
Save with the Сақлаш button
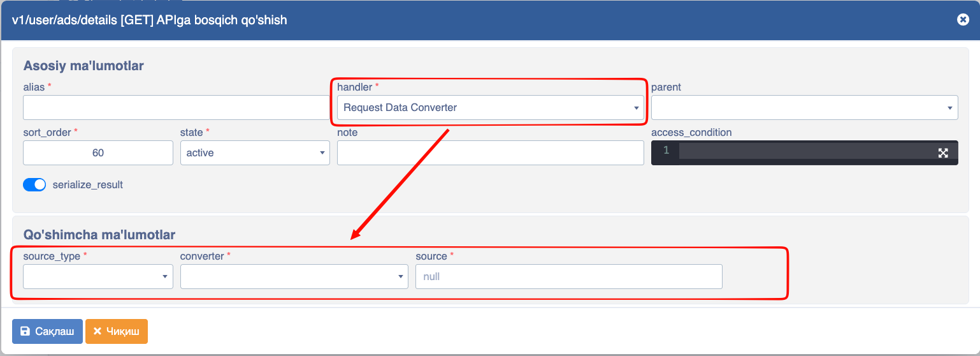tap(47, 331)
